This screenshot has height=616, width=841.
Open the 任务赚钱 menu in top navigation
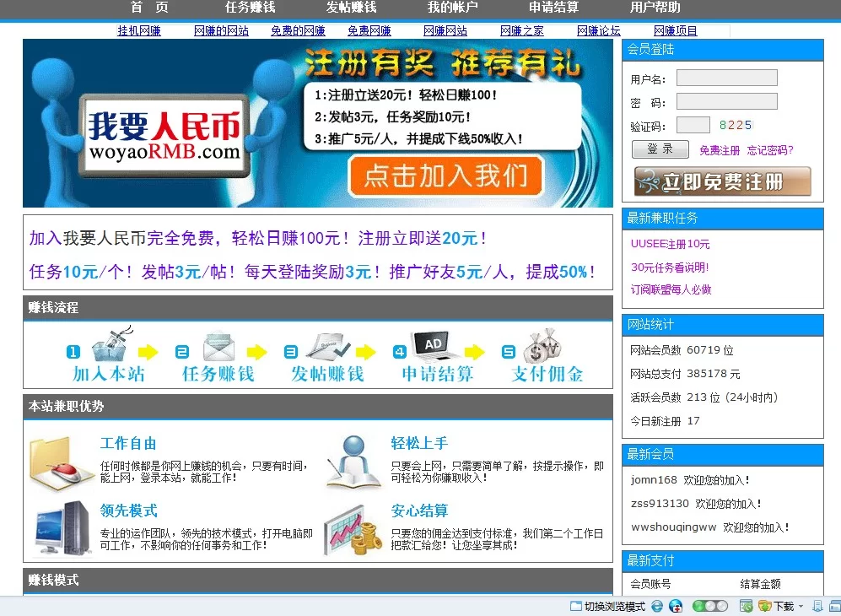coord(250,8)
